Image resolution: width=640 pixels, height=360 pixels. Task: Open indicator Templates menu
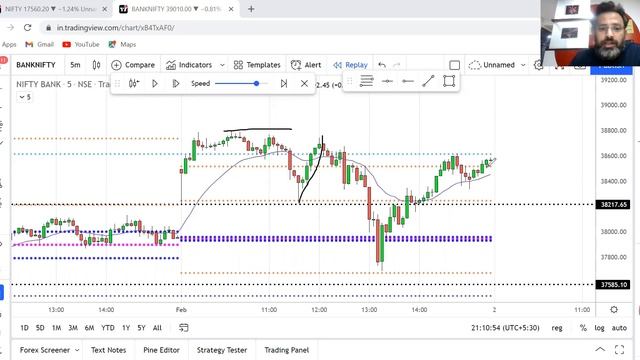pyautogui.click(x=257, y=65)
